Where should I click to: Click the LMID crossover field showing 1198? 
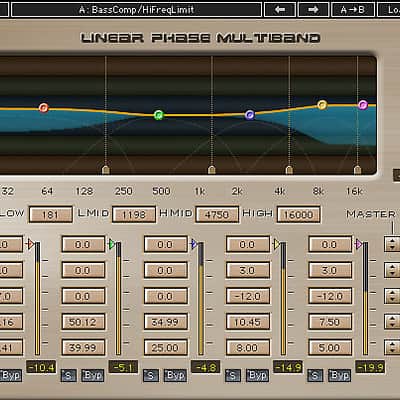(134, 215)
